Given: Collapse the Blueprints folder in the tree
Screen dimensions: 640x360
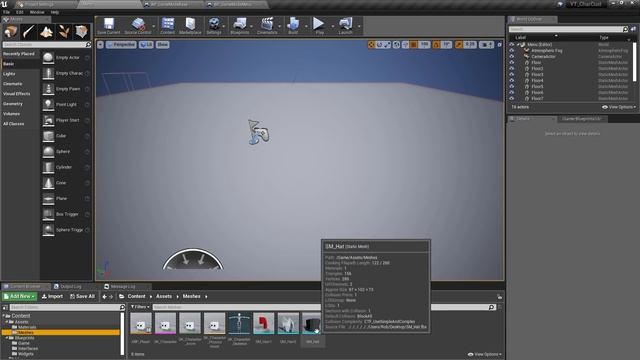Looking at the screenshot, I should [x=7, y=338].
